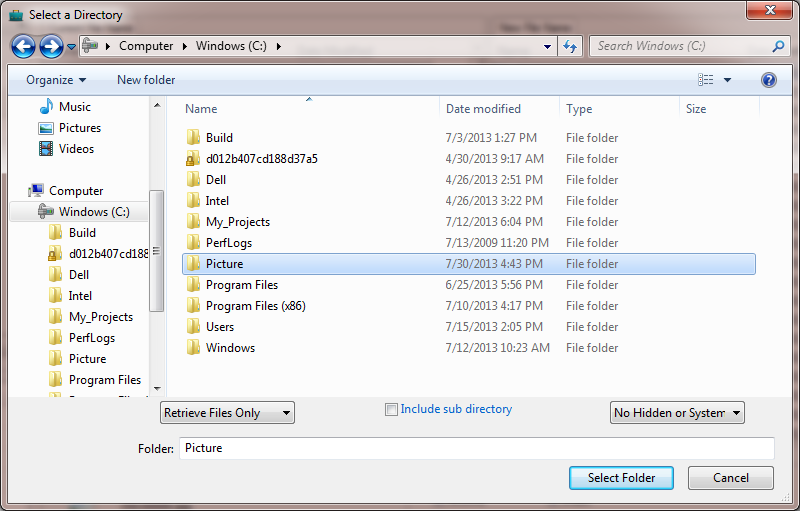Select Intel folder in navigation tree
This screenshot has height=511, width=800.
pyautogui.click(x=80, y=296)
